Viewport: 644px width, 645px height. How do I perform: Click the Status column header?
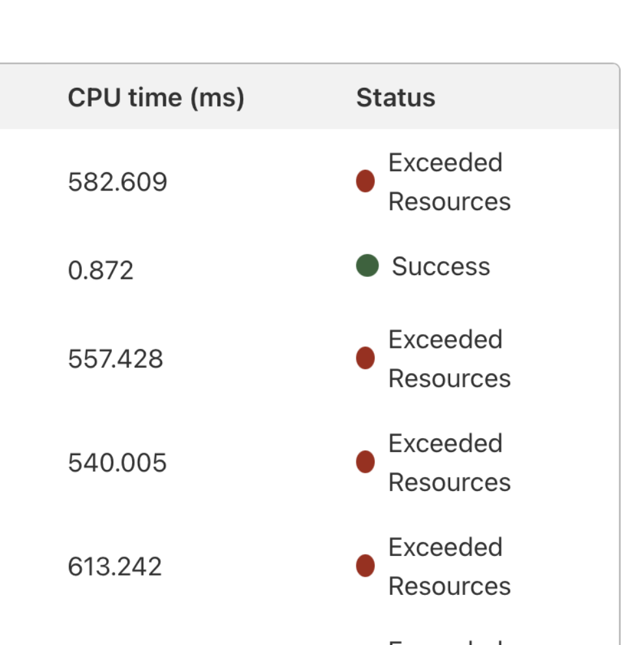pos(397,98)
